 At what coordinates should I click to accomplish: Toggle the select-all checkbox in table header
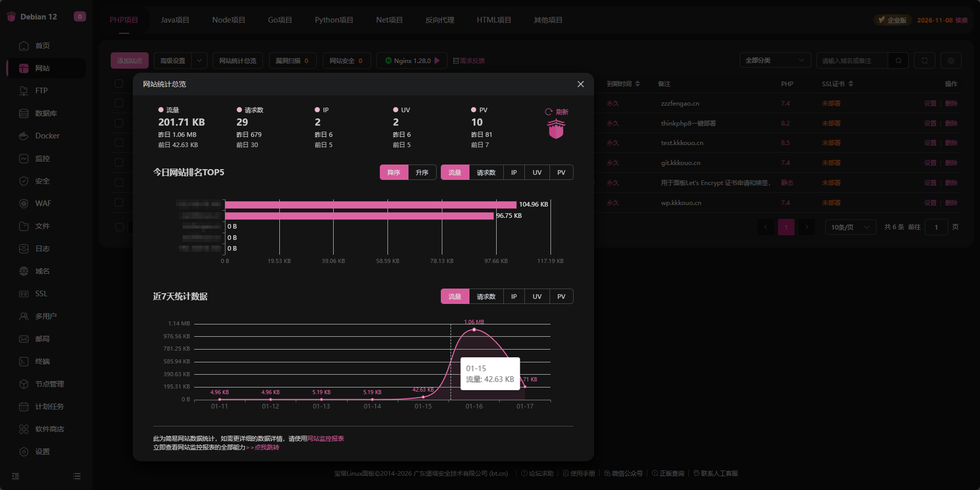(119, 84)
